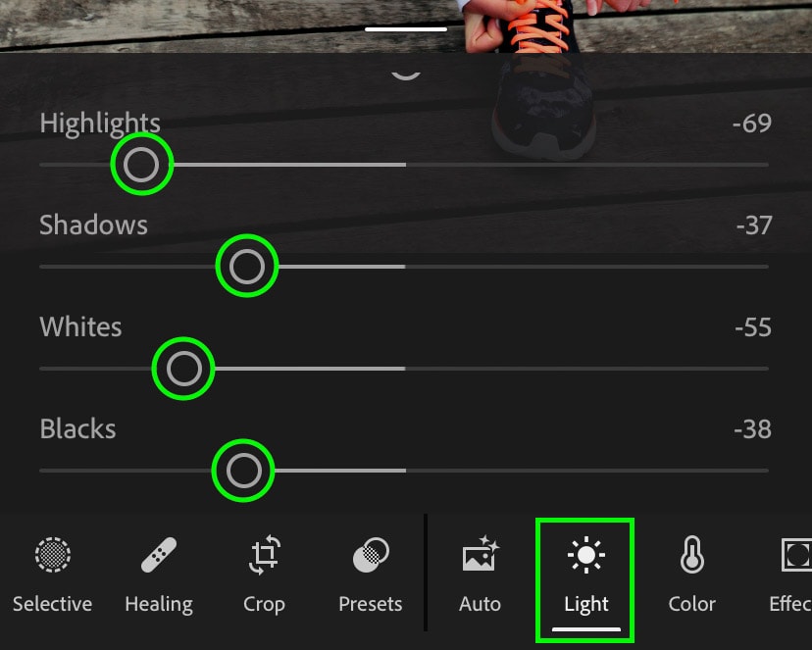Tap the white drag handle bar above panel
This screenshot has width=812, height=650.
(x=406, y=29)
